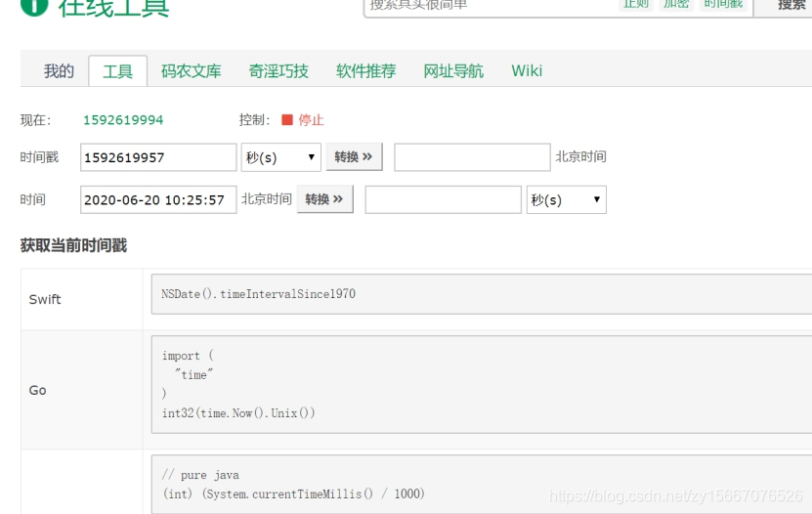The width and height of the screenshot is (812, 514).
Task: Click the current timestamp value 1592619994
Action: click(x=123, y=120)
